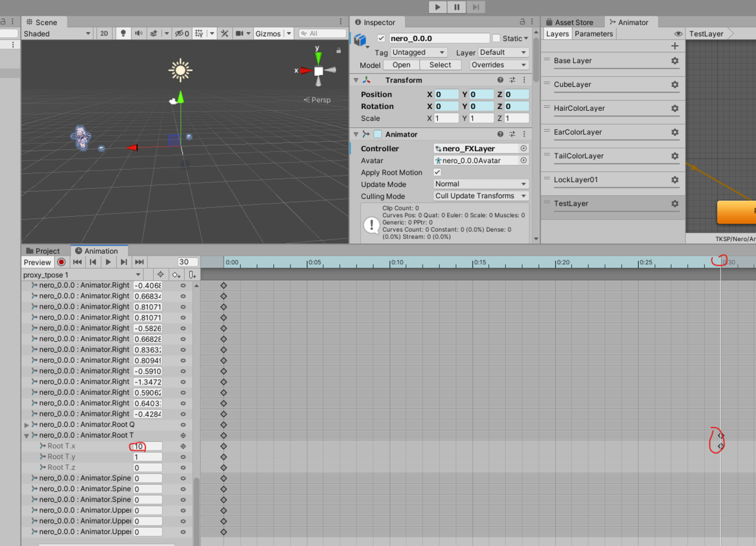Go to first keyframe in Animation
The width and height of the screenshot is (756, 546).
click(x=77, y=262)
